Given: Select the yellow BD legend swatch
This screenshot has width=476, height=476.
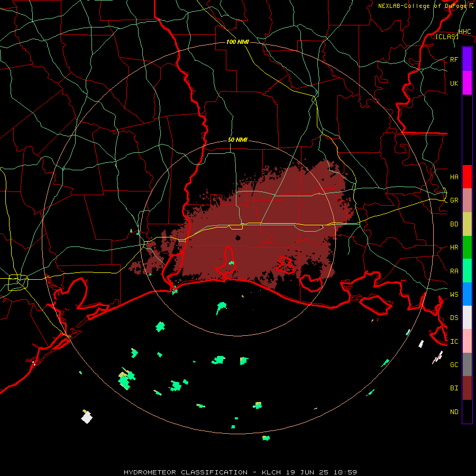Looking at the screenshot, I should (467, 224).
